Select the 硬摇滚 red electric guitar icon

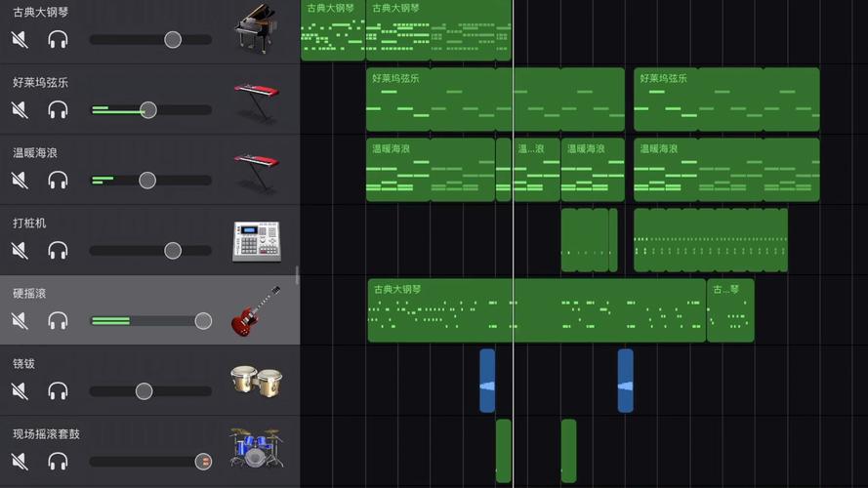tap(256, 312)
